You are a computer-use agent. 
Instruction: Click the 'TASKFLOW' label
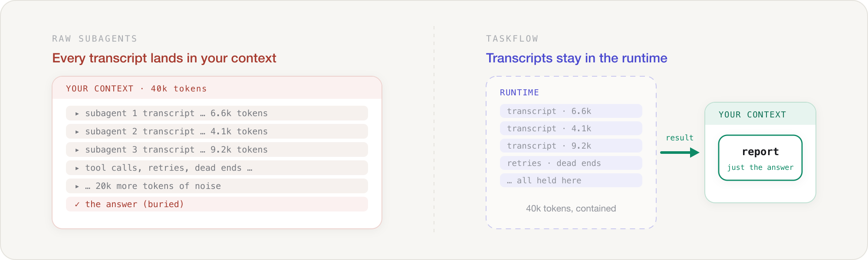(x=512, y=39)
